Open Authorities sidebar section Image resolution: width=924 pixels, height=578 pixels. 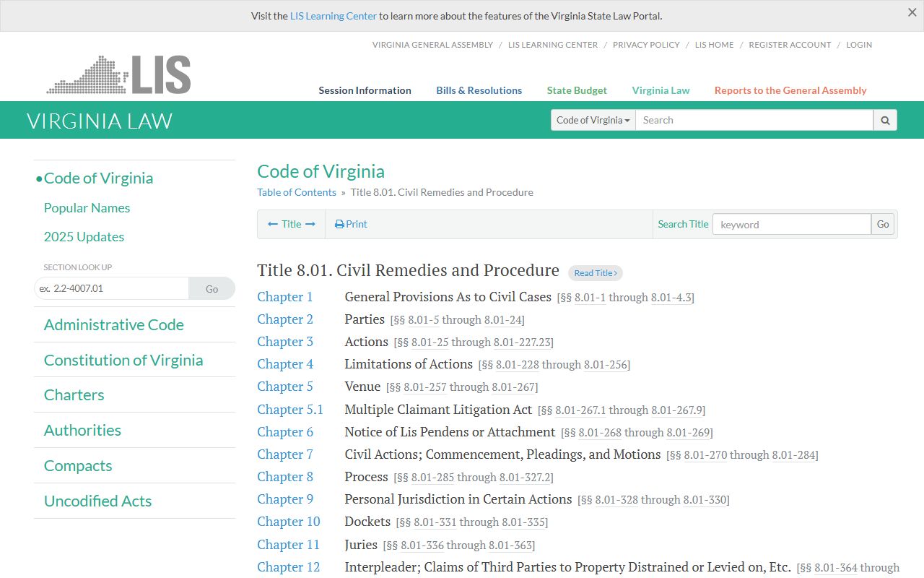[82, 431]
